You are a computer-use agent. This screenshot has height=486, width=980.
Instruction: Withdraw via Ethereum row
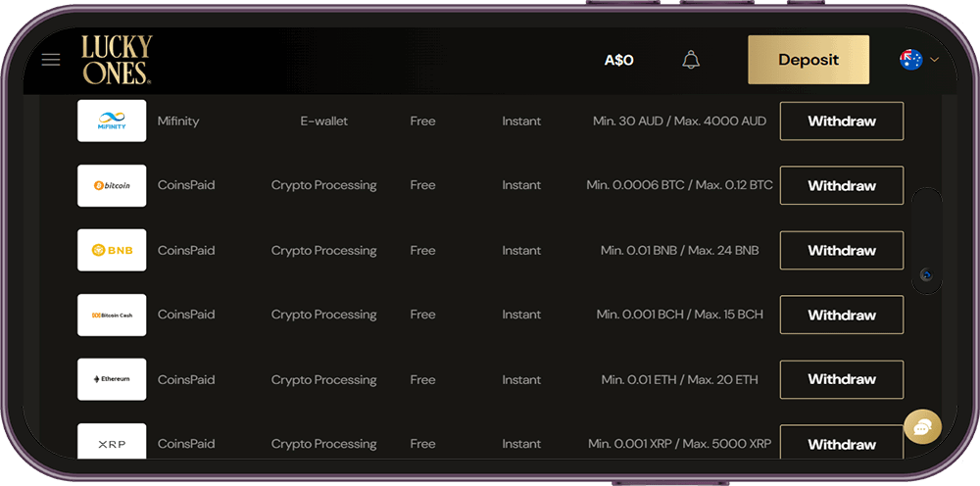(x=841, y=379)
